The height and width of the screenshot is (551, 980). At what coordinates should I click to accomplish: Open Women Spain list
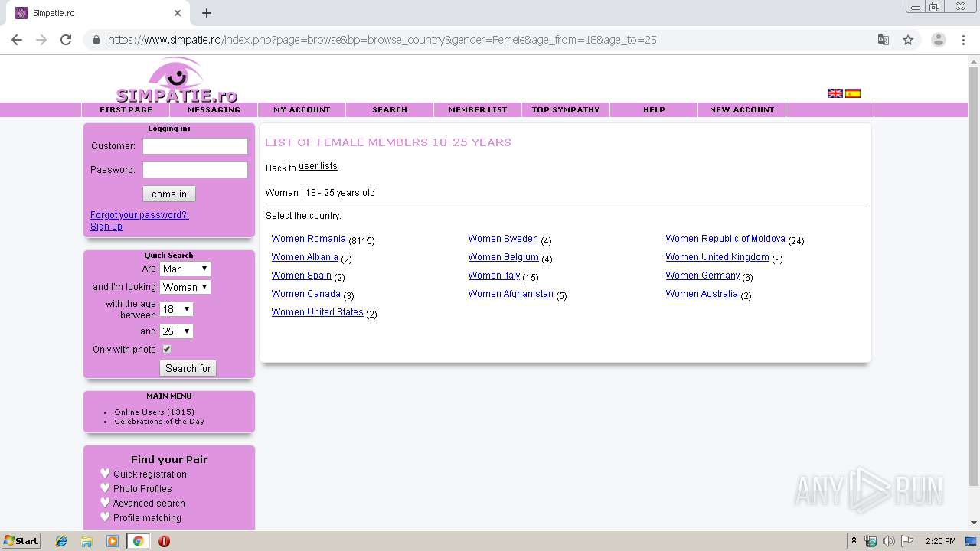(301, 275)
